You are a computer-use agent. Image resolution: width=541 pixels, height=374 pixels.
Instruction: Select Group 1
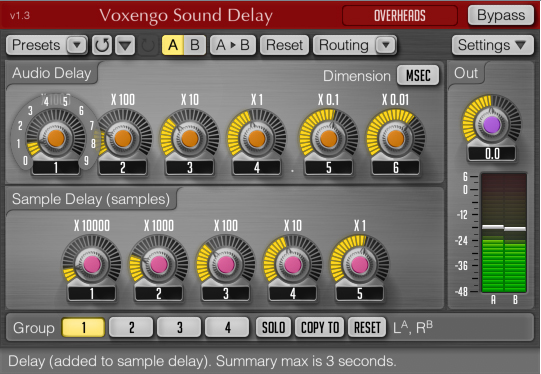[x=83, y=327]
